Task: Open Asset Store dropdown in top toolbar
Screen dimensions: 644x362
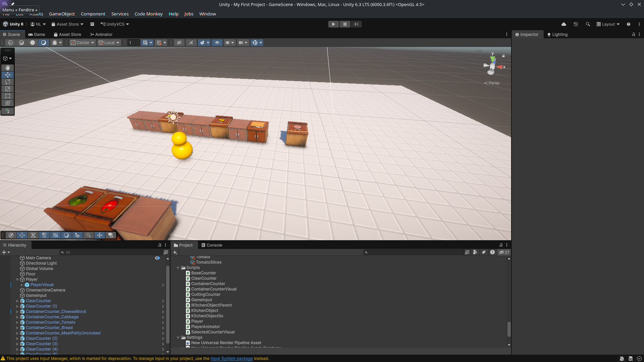Action: (67, 24)
